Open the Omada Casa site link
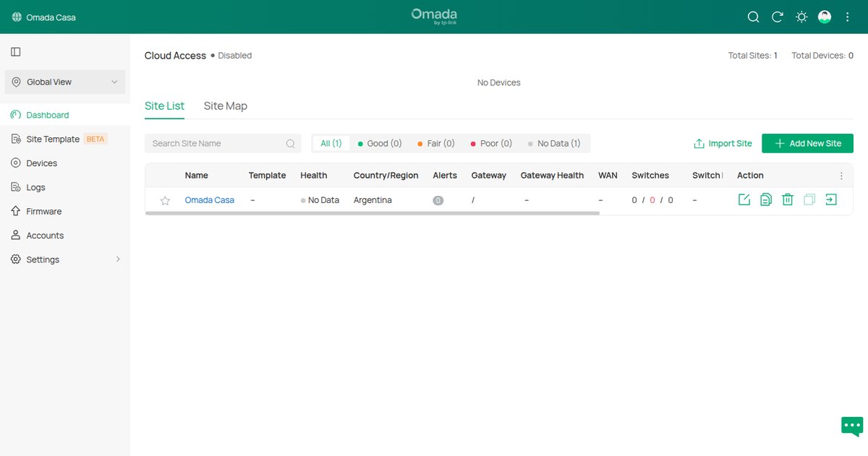Image resolution: width=868 pixels, height=456 pixels. click(x=210, y=200)
